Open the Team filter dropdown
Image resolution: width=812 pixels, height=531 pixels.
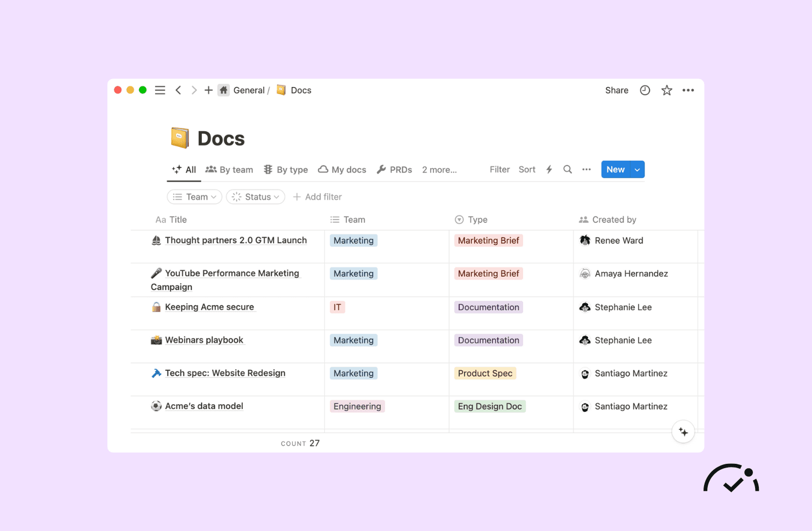click(x=194, y=197)
